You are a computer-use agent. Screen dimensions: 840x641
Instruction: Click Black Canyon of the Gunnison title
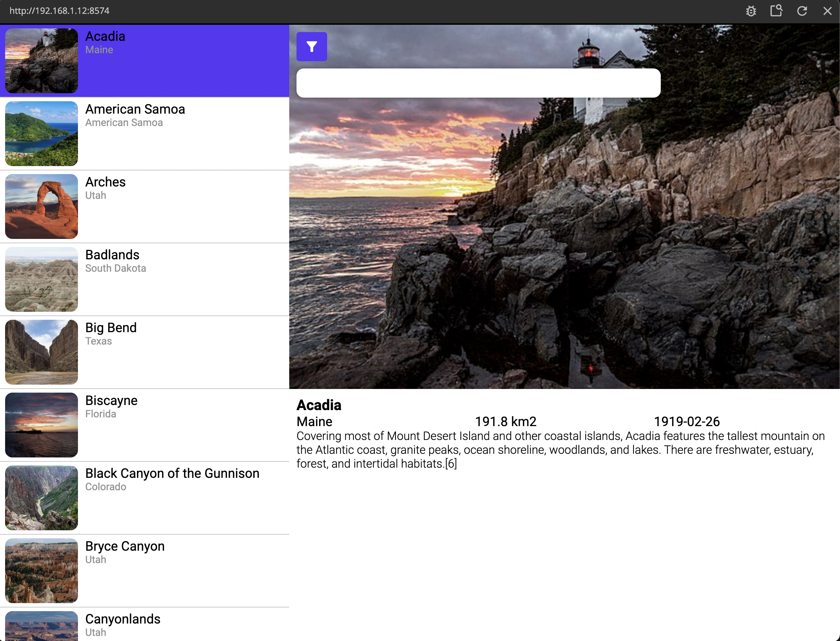173,473
